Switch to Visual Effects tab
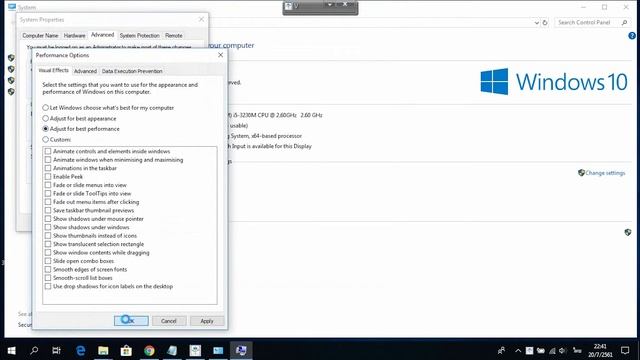The height and width of the screenshot is (360, 640). [53, 70]
